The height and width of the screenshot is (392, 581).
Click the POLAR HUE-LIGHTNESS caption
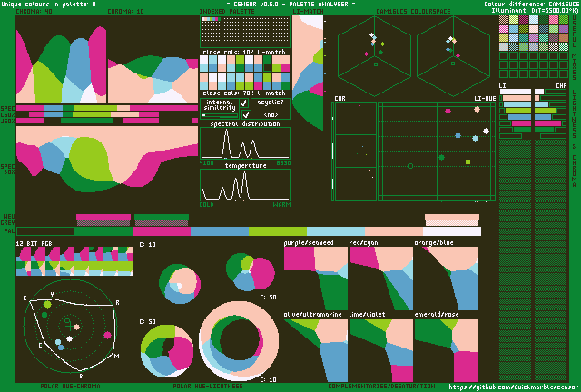[x=208, y=387]
